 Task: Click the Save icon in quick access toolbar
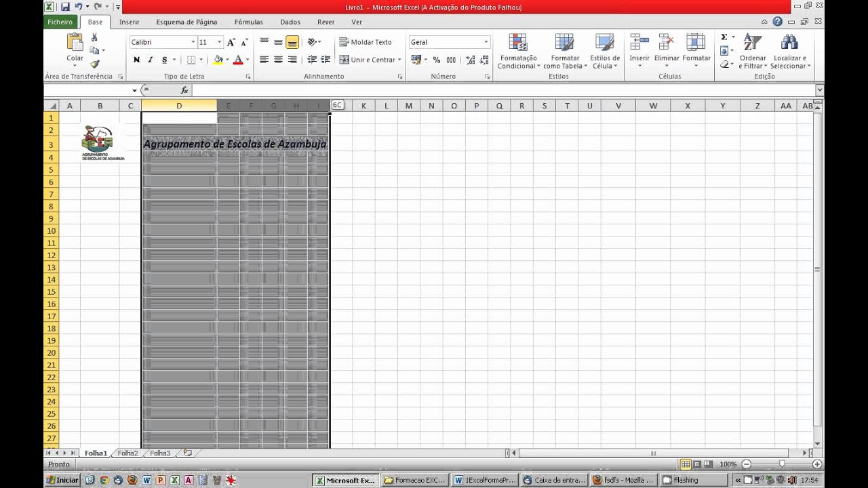pyautogui.click(x=64, y=7)
